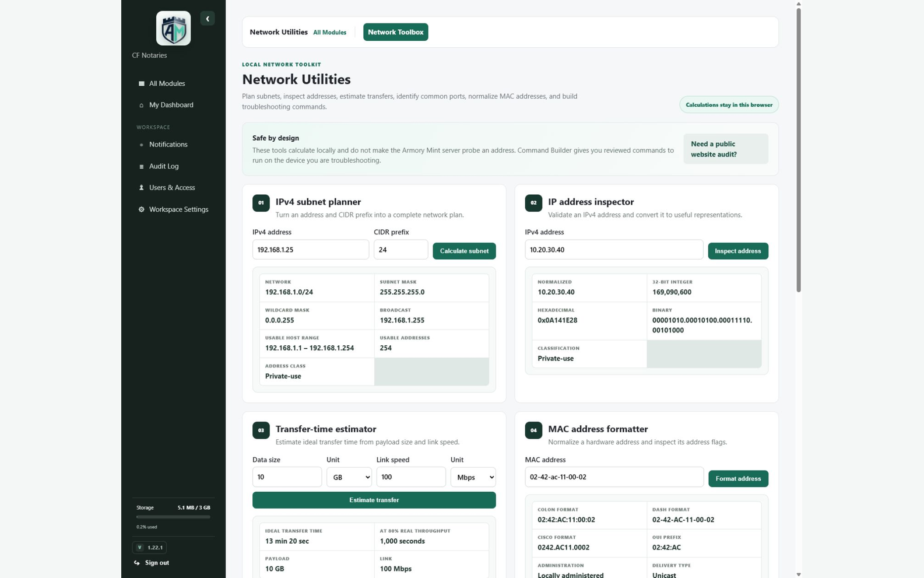Open the data size Unit dropdown (GB)

[x=349, y=477]
